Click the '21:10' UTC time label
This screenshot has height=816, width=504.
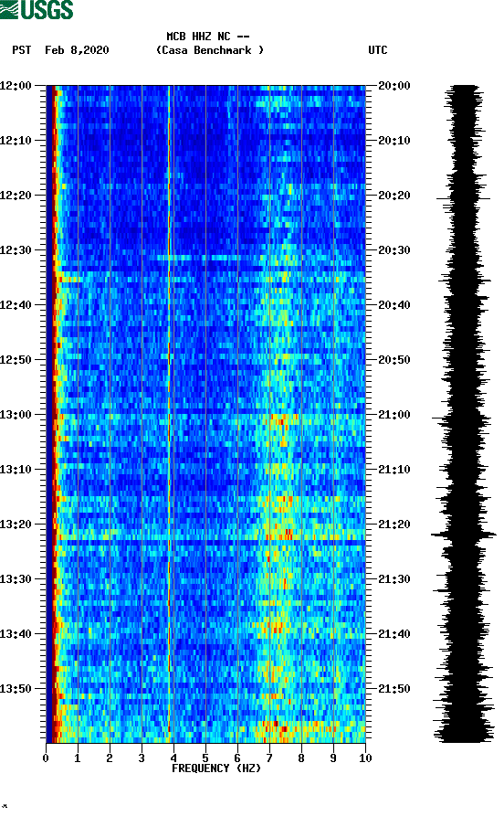point(394,470)
